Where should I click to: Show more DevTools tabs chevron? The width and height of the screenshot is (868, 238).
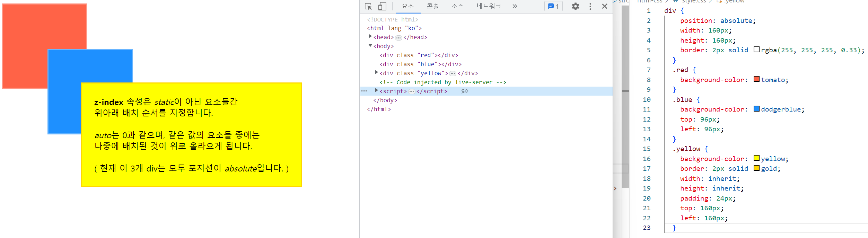point(515,6)
